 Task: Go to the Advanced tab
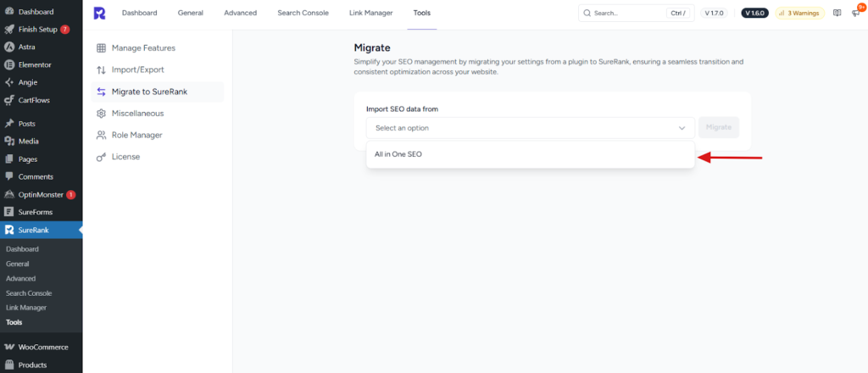pos(241,14)
